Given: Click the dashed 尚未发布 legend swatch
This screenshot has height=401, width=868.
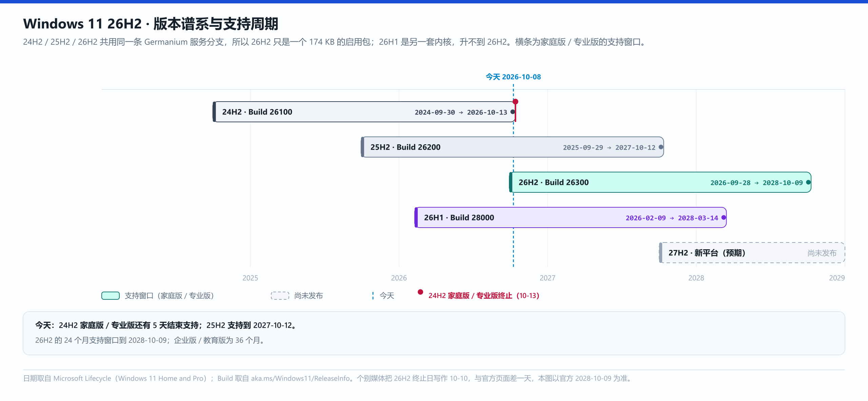Looking at the screenshot, I should (280, 296).
